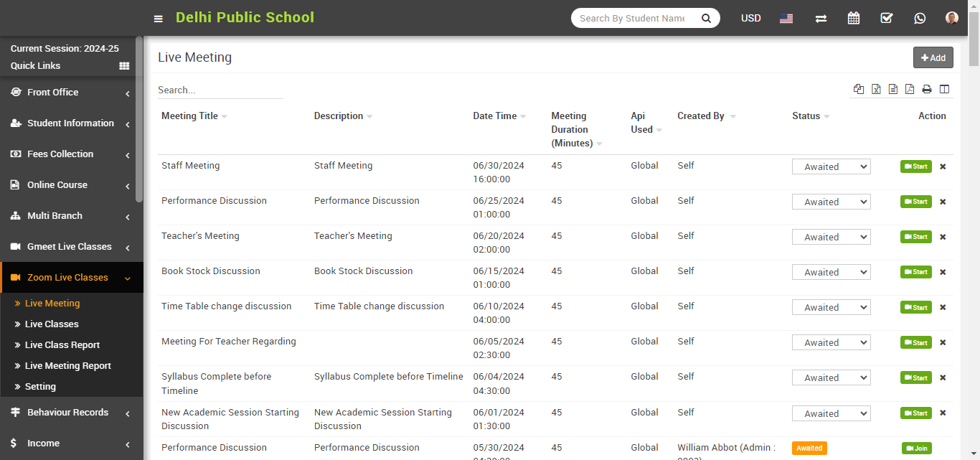Open Live Meeting Report submenu item

[67, 366]
